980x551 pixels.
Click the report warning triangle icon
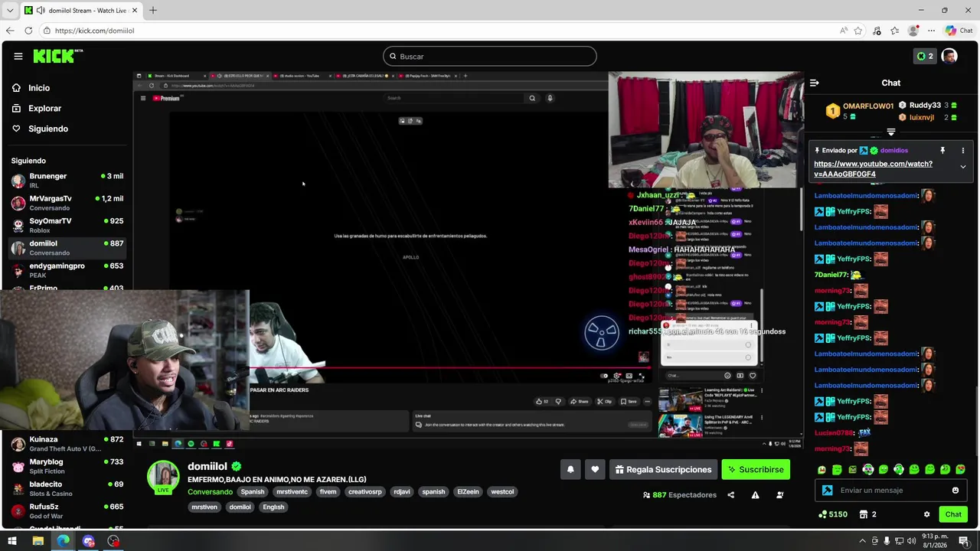(x=755, y=495)
